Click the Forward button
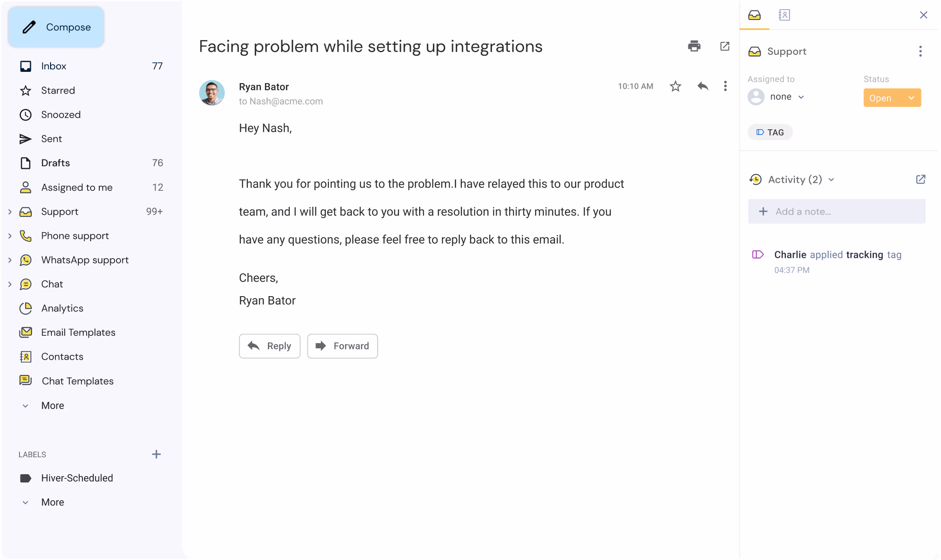Screen dimensions: 941x560 tap(342, 346)
